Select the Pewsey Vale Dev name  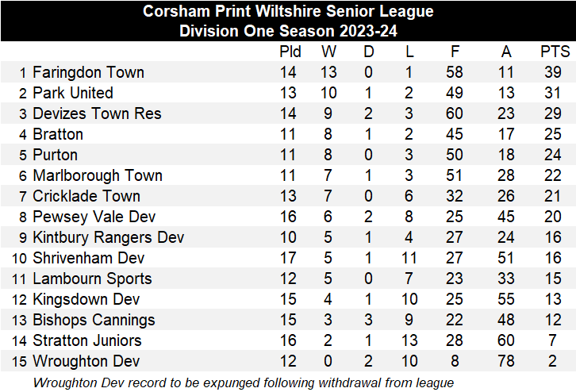coord(94,217)
